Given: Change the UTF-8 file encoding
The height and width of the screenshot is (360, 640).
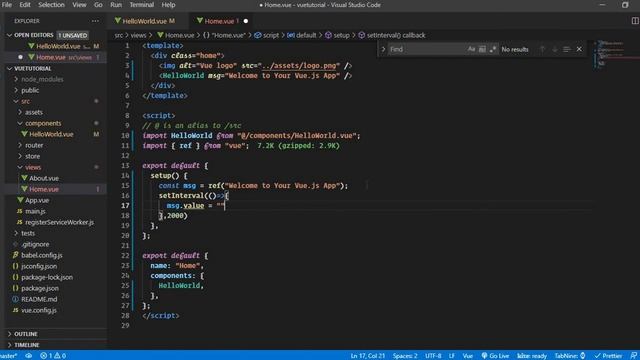Looking at the screenshot, I should (433, 356).
